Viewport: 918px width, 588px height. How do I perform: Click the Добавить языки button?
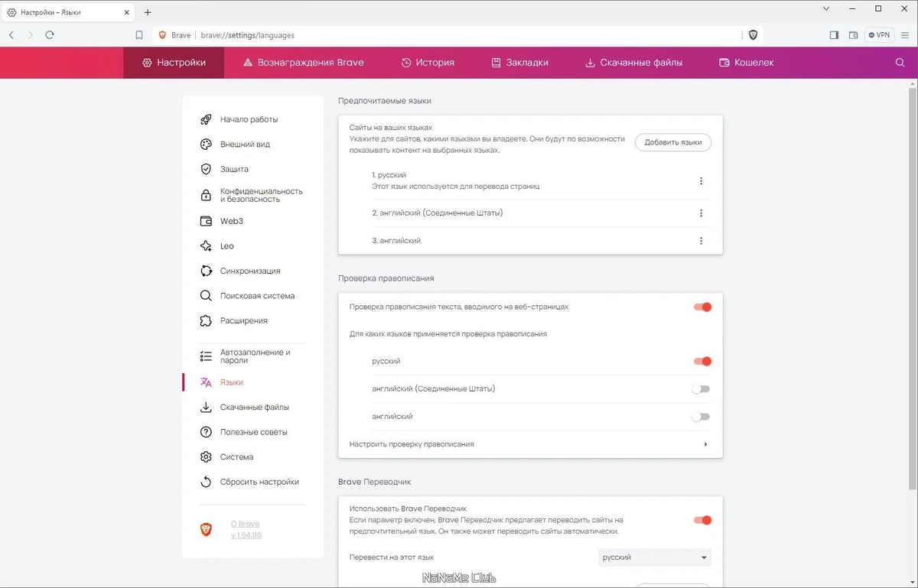[673, 142]
